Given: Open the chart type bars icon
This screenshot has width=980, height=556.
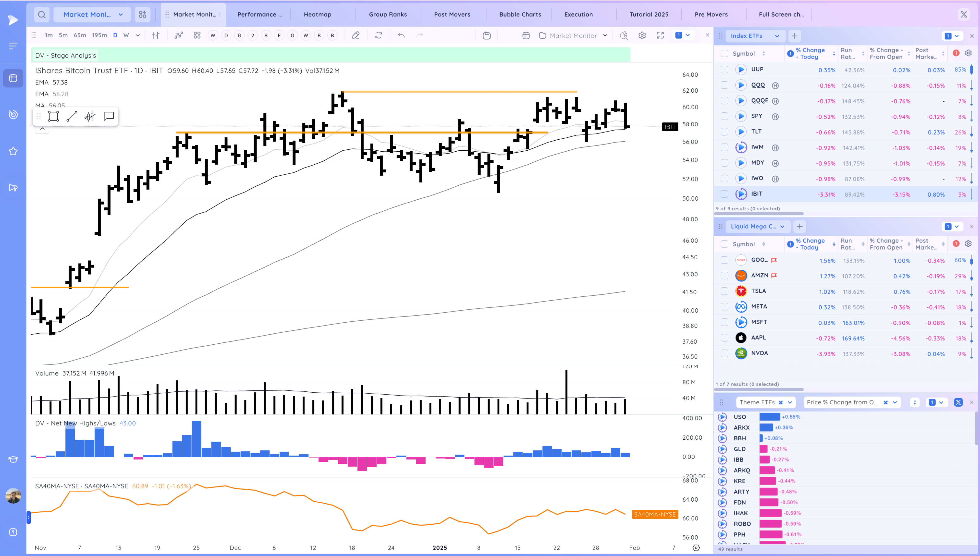Looking at the screenshot, I should (x=156, y=36).
